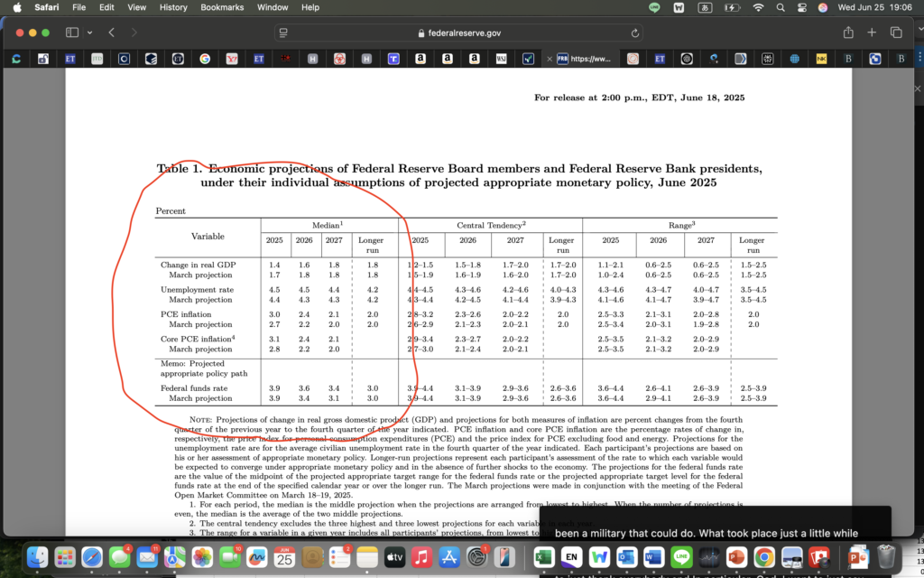Go back with the back arrow
The height and width of the screenshot is (578, 924).
112,33
